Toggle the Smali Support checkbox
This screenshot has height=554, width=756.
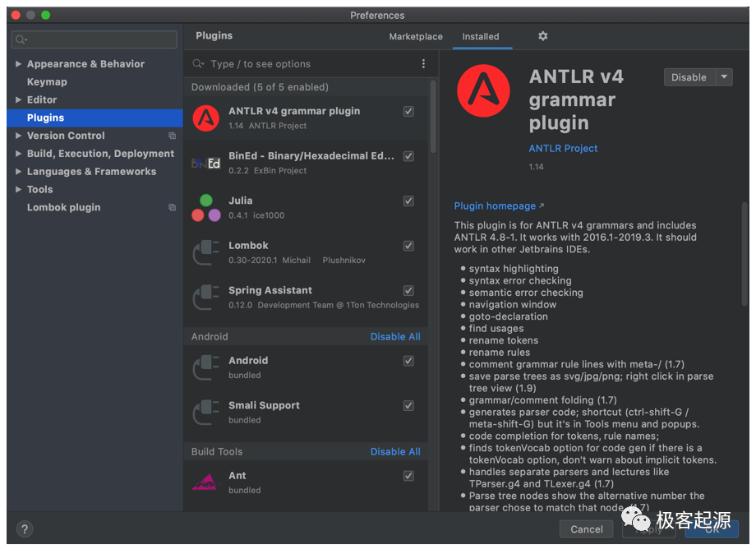[x=408, y=406]
